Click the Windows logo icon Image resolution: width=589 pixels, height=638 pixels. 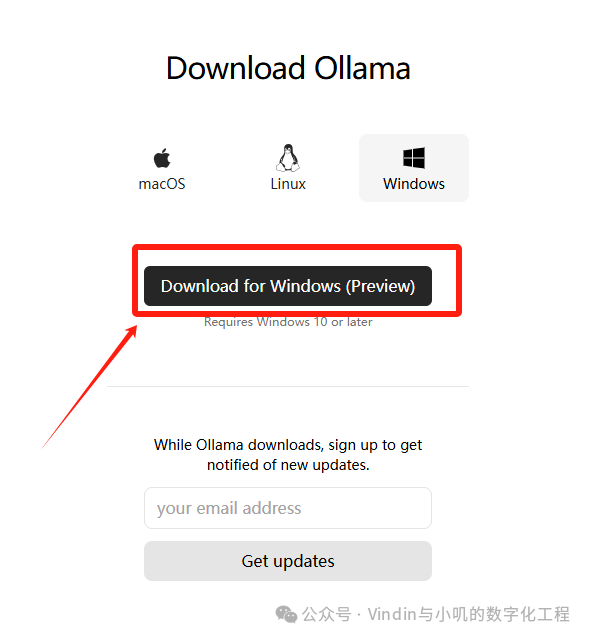414,158
